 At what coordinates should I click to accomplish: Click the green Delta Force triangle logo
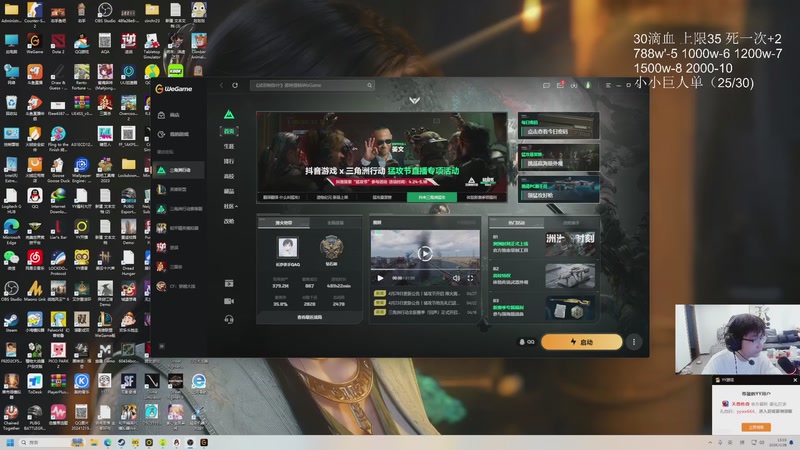(x=229, y=114)
